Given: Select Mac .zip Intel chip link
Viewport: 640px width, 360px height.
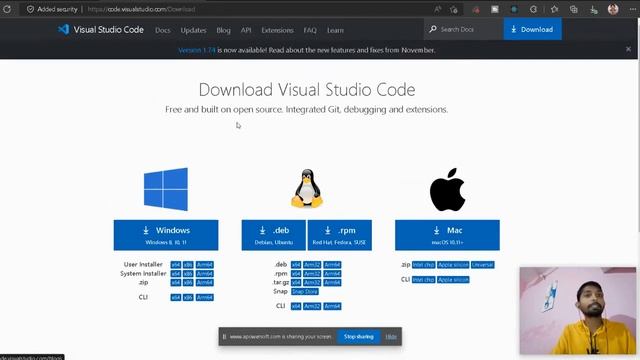Looking at the screenshot, I should [x=423, y=264].
